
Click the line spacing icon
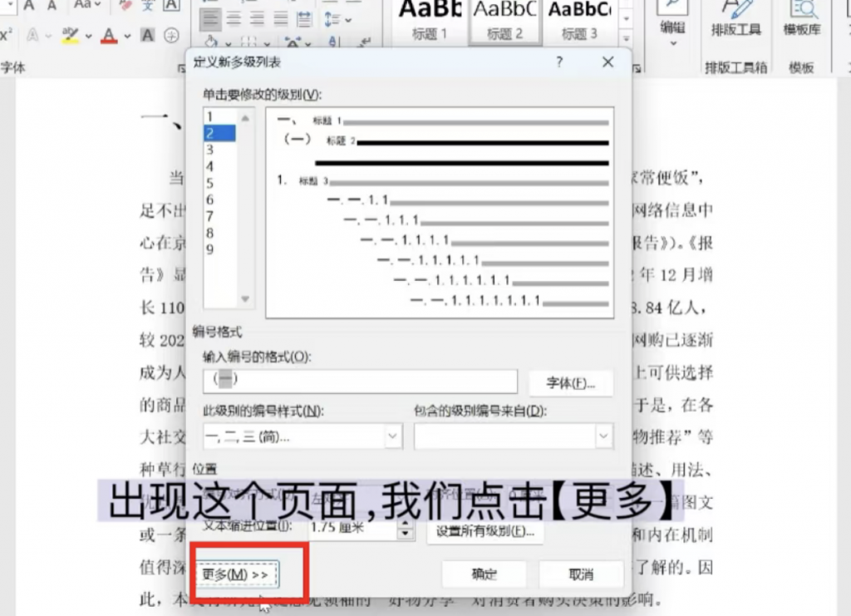(x=332, y=20)
